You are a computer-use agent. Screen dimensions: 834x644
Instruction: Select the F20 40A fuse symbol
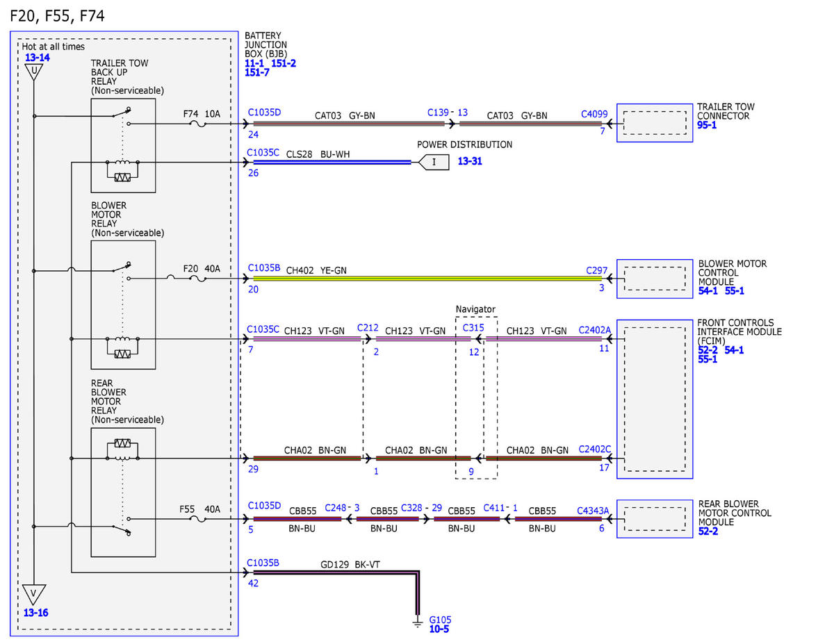click(198, 279)
